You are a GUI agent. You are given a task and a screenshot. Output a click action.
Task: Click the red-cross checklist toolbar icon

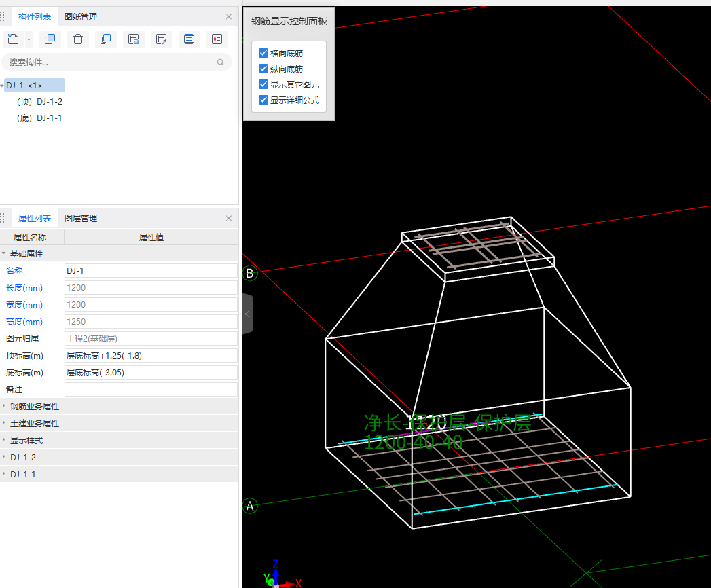217,39
